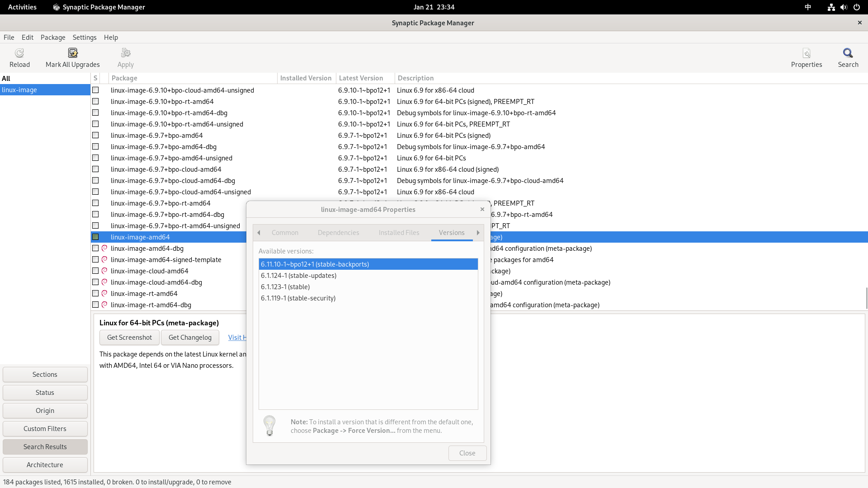Toggle status box for linux-image-6.9.7+bpo-amd64-unsigned
The image size is (868, 488).
pos(95,158)
